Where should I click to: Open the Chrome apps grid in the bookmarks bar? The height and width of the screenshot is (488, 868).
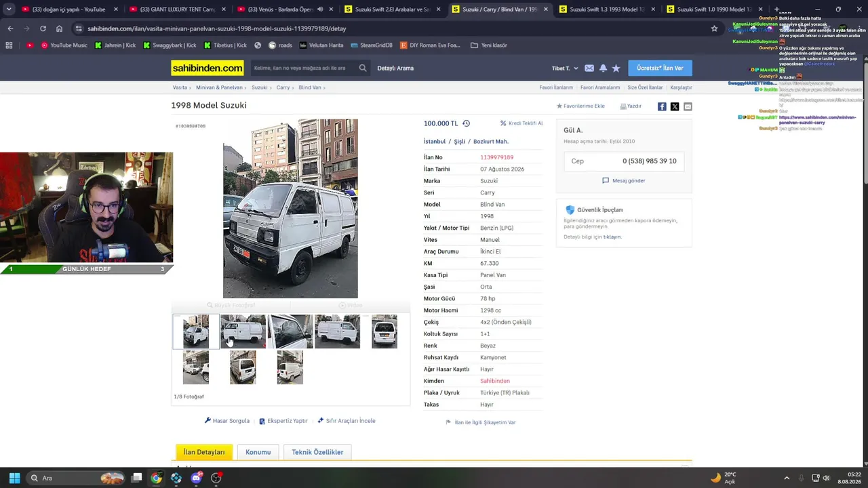coord(9,45)
